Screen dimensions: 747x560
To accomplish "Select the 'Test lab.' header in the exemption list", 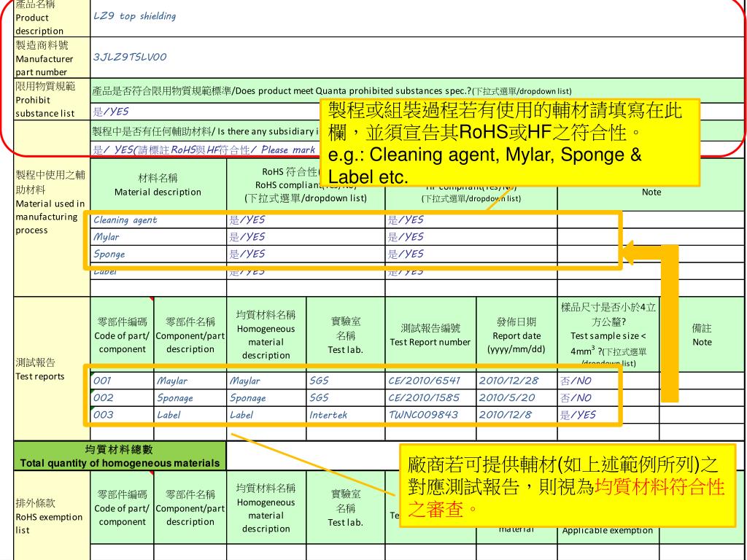I will [345, 507].
